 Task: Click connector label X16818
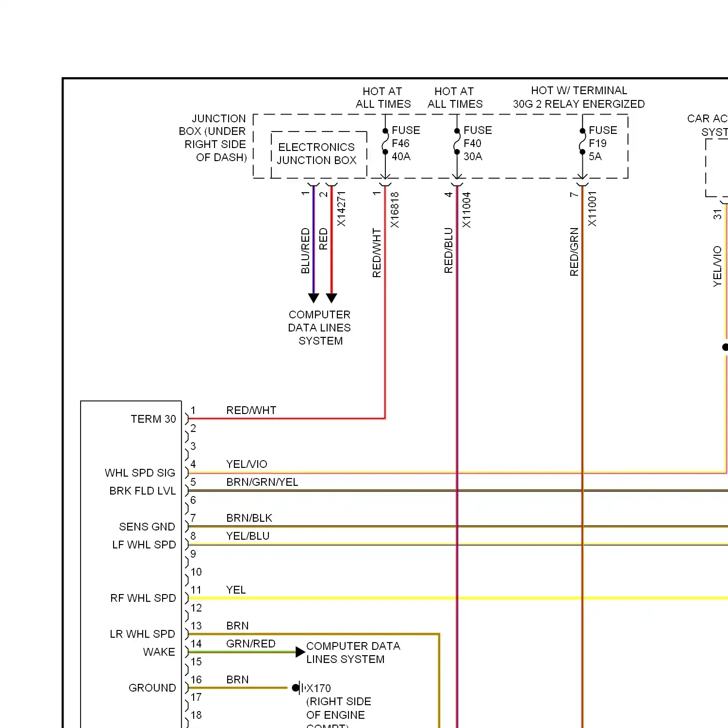click(395, 210)
